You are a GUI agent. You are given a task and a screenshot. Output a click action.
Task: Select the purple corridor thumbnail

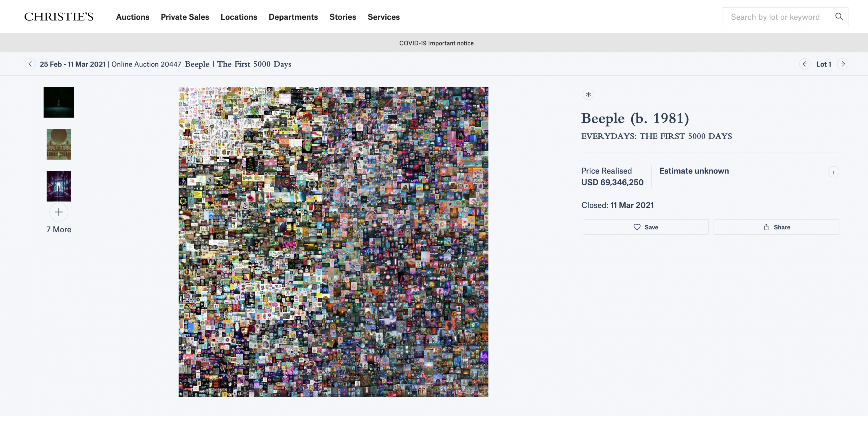point(59,186)
